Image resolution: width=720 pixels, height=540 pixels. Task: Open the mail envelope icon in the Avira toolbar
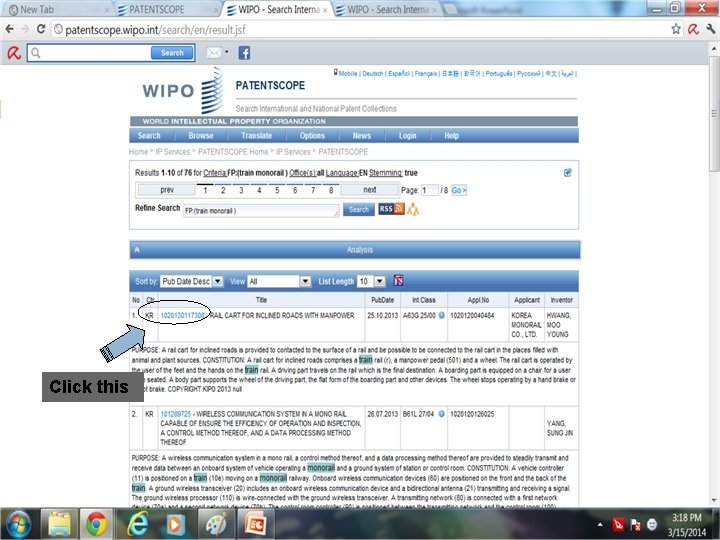[214, 53]
